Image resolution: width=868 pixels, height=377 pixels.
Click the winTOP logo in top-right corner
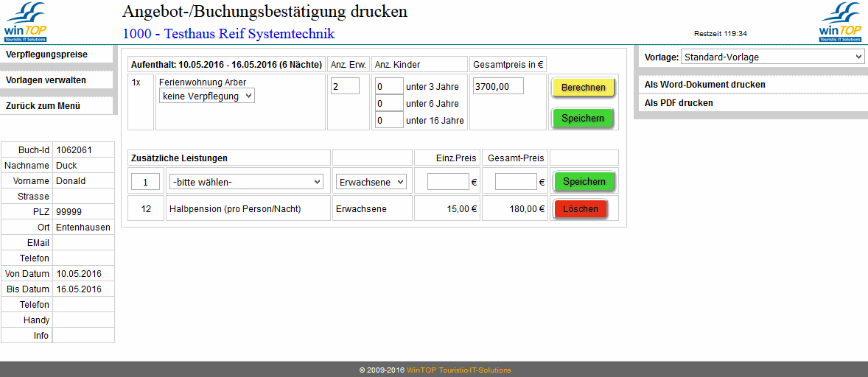click(841, 22)
